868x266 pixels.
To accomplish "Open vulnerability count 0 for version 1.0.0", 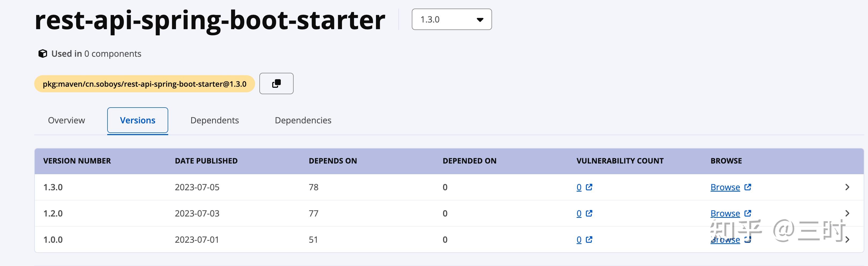I will click(579, 239).
